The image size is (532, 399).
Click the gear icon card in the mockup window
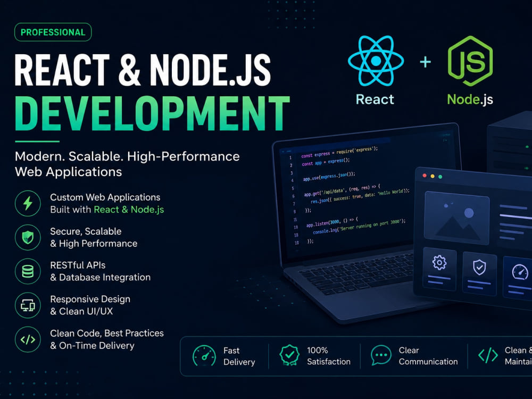click(439, 269)
